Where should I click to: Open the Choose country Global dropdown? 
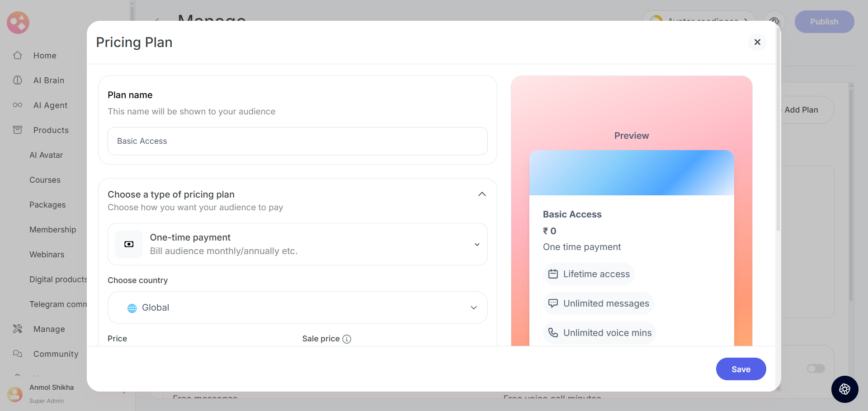pos(297,307)
